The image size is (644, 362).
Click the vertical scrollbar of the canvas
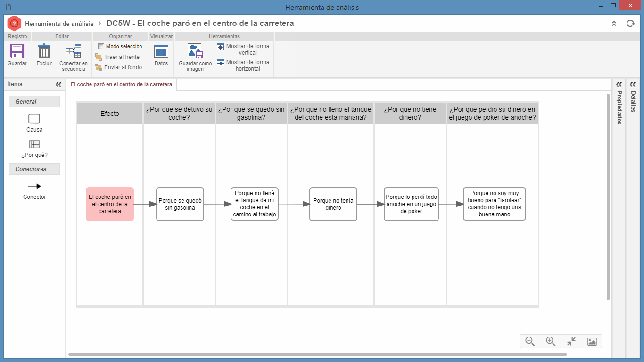pyautogui.click(x=608, y=197)
